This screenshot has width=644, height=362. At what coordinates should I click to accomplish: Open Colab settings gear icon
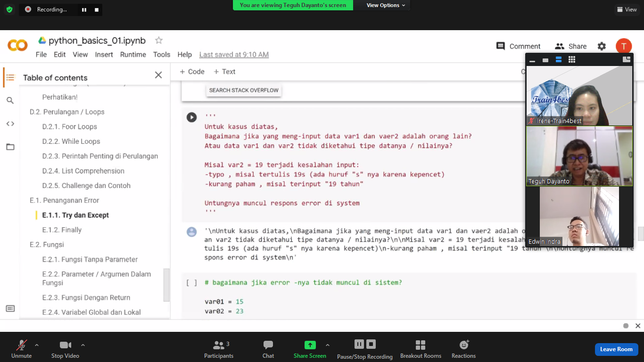[602, 46]
